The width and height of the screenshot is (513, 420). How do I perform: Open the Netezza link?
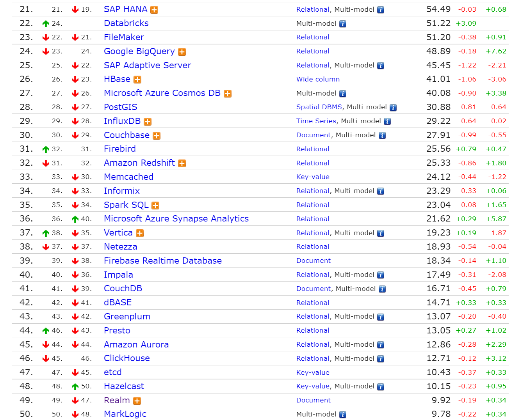(x=121, y=247)
